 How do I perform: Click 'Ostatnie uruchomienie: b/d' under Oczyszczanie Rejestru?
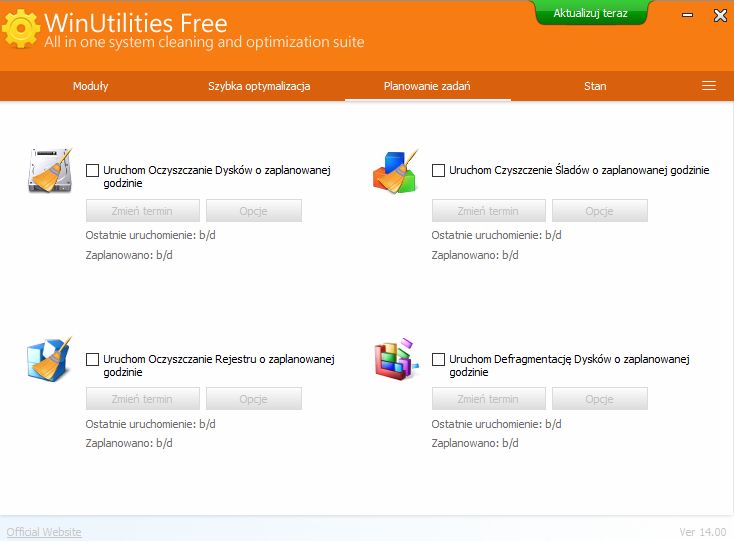(x=150, y=424)
